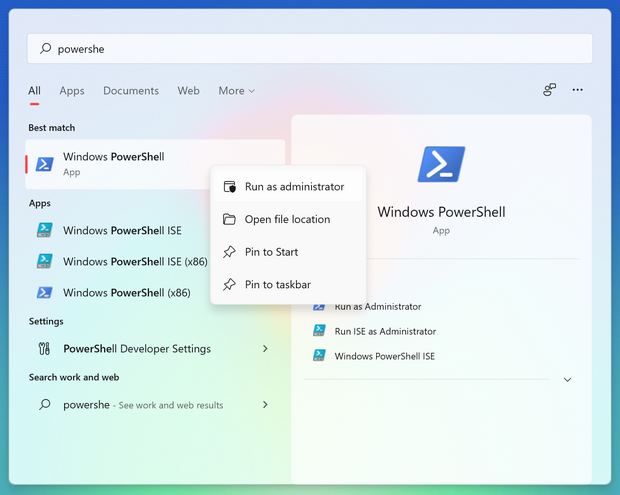Click the pin icon beside Pin to taskbar
Screen dimensions: 620x495
point(229,284)
